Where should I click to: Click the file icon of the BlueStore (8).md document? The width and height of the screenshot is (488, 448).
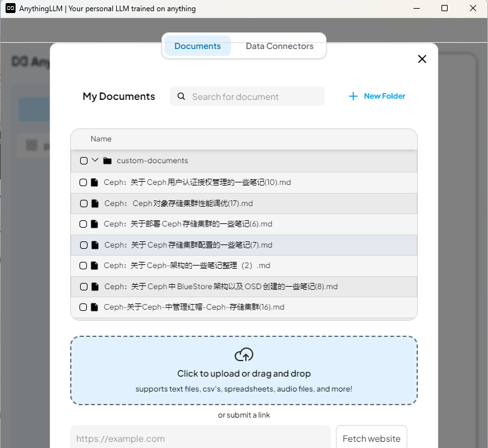tap(95, 287)
